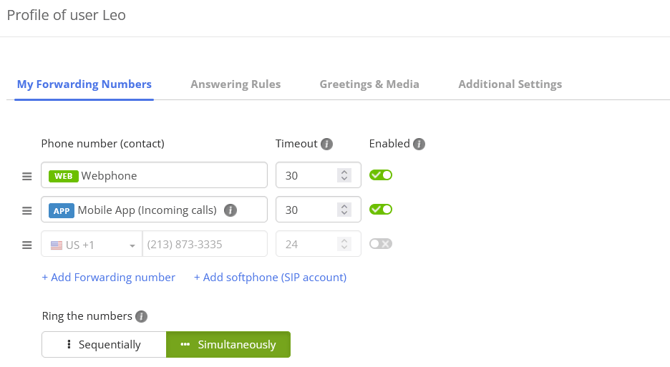Click the (213) 873-3335 phone number field
This screenshot has height=367, width=670.
tap(205, 244)
